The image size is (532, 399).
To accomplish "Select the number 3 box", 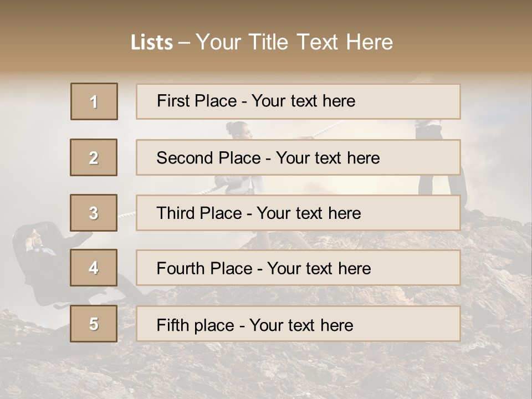I will tap(94, 213).
